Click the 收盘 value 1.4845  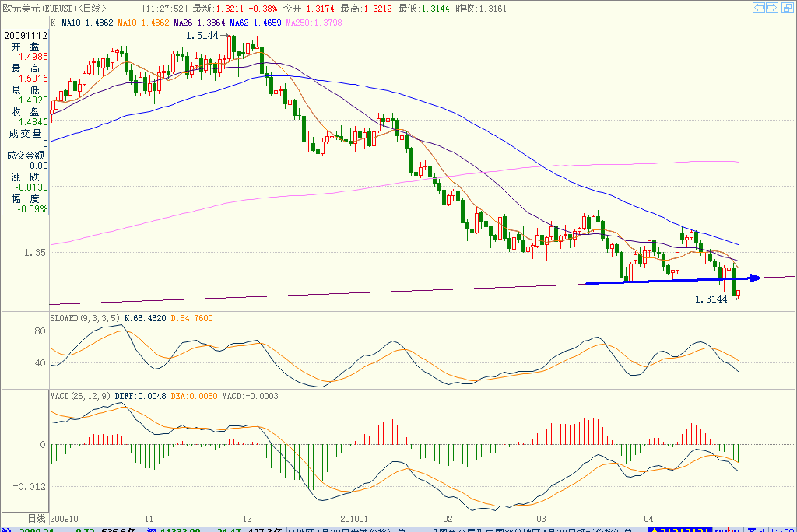33,122
